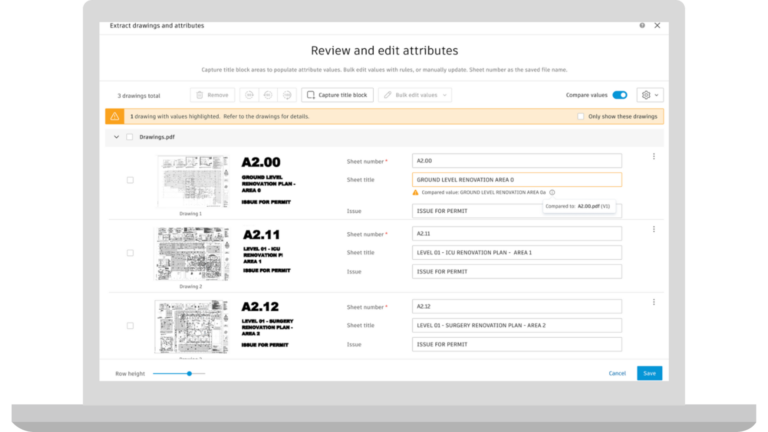Select checkbox for drawing A2.12

[x=130, y=326]
